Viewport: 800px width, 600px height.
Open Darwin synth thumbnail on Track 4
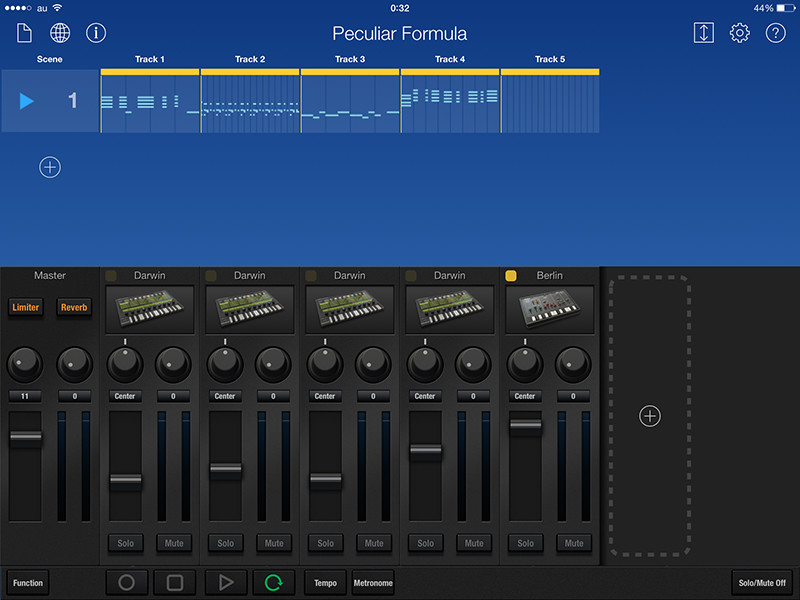(x=449, y=310)
